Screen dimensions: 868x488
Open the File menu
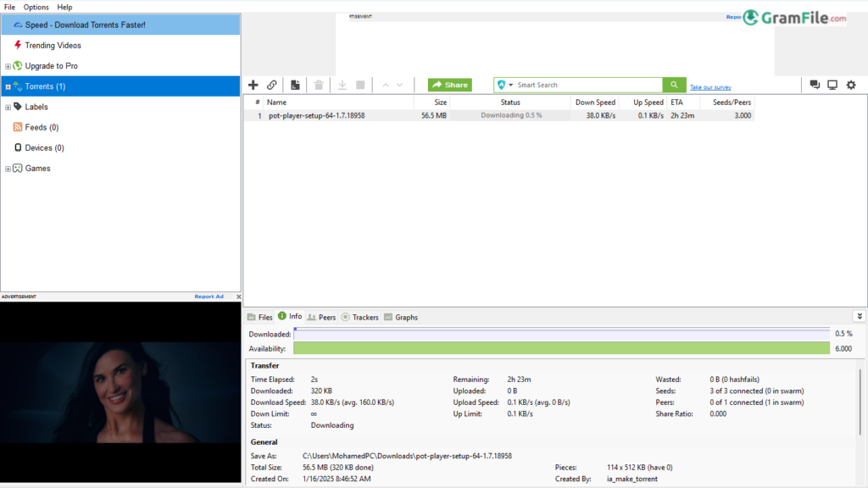9,7
